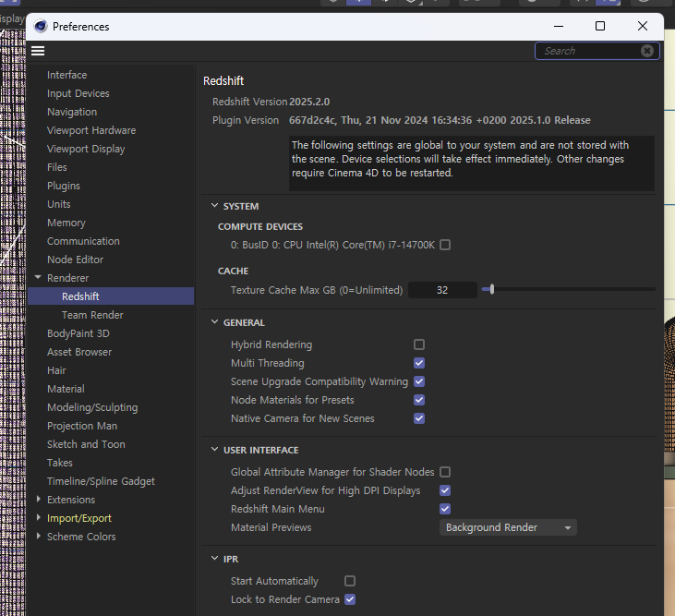Collapse the IPR section
The image size is (675, 616).
click(x=214, y=559)
